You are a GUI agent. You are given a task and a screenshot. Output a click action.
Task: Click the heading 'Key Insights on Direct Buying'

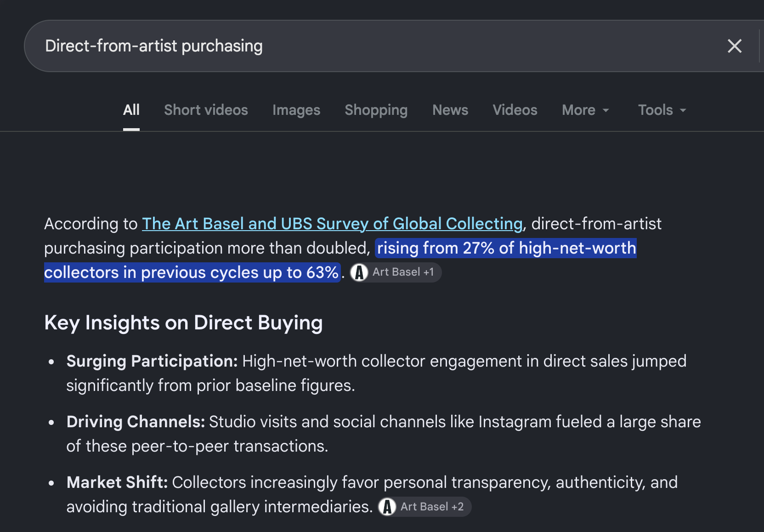click(184, 323)
